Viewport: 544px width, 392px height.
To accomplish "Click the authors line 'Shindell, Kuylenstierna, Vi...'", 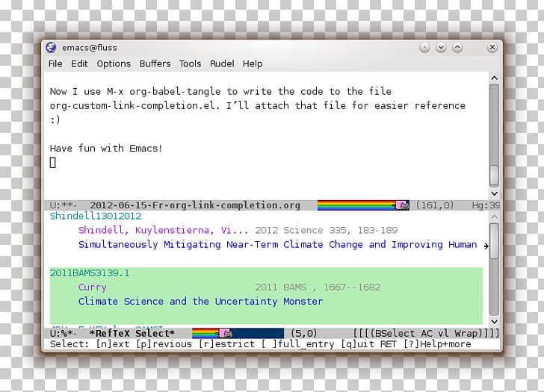I will pyautogui.click(x=163, y=231).
